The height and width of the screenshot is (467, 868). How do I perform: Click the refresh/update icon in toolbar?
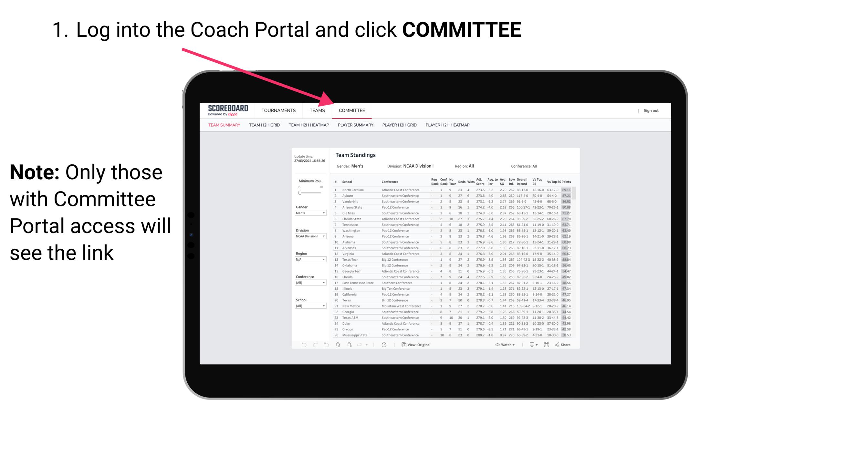[x=339, y=345]
